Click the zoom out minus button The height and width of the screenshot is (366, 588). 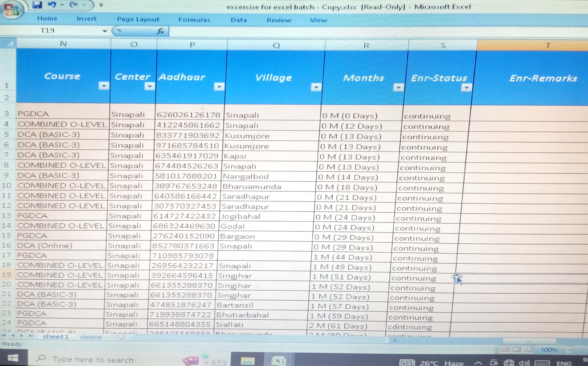tap(569, 350)
